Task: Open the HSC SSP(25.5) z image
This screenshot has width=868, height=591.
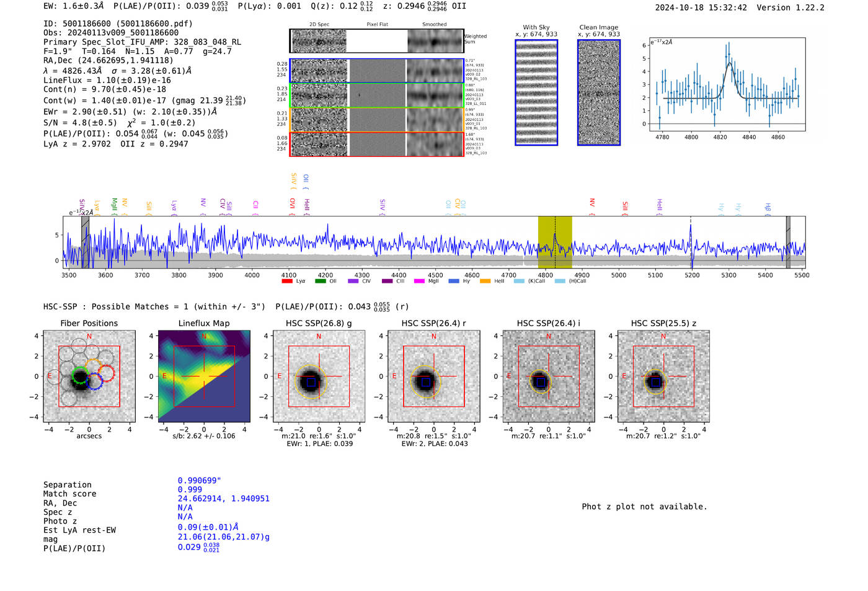Action: pos(663,376)
